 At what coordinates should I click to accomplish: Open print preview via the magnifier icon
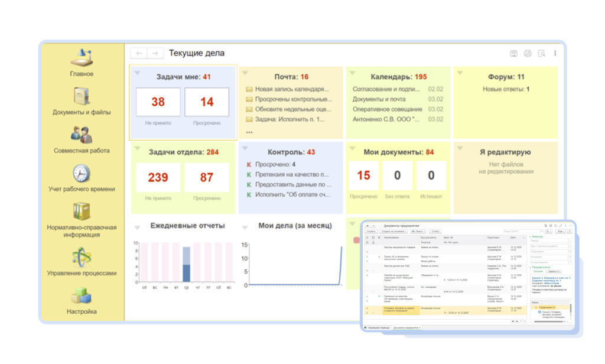(x=542, y=53)
